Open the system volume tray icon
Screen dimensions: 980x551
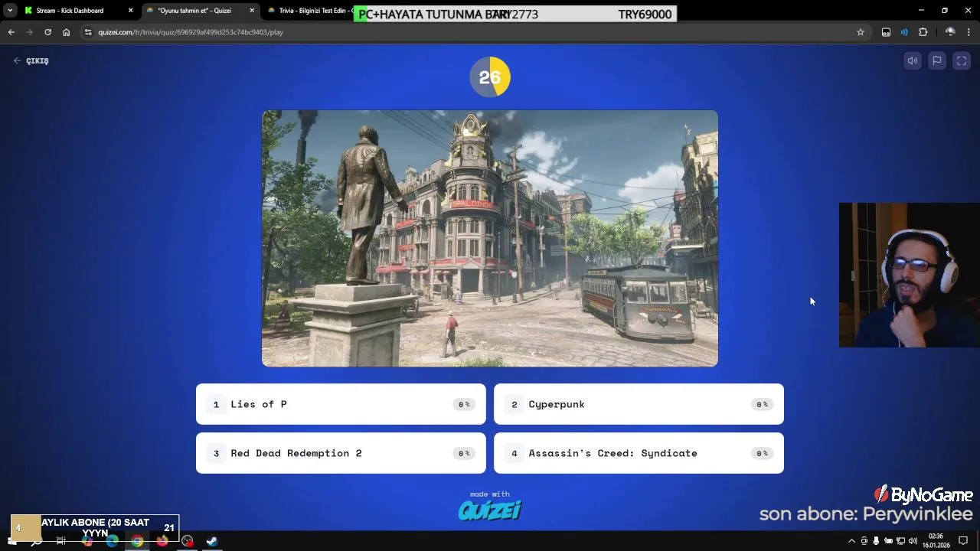tap(913, 541)
